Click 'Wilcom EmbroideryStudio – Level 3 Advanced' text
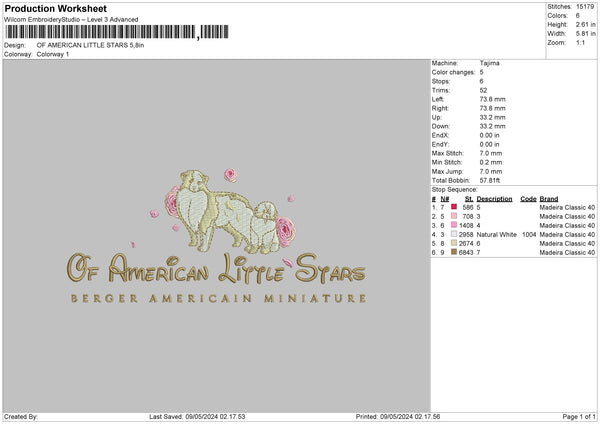 (x=71, y=20)
